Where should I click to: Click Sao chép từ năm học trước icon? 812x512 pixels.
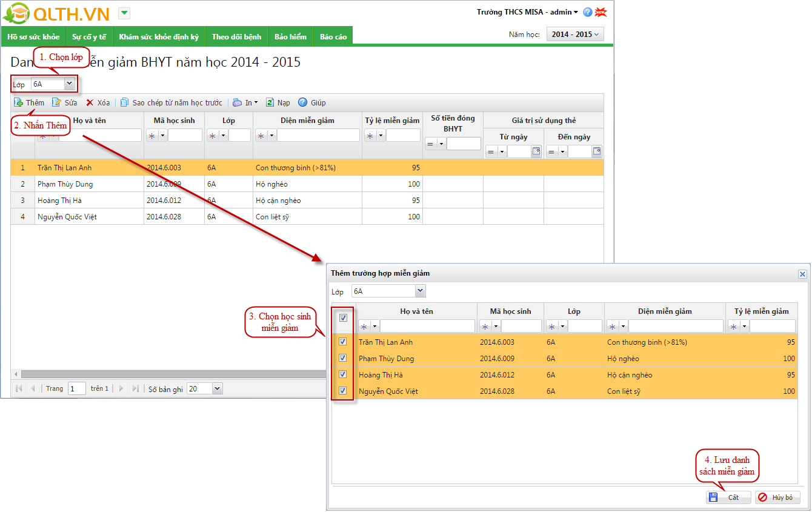(124, 102)
